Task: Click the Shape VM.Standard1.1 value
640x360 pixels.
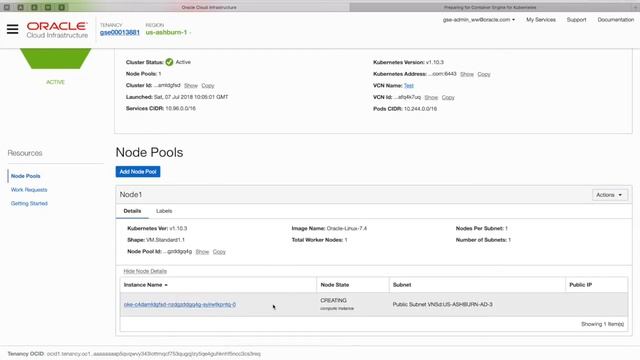Action: pos(165,240)
